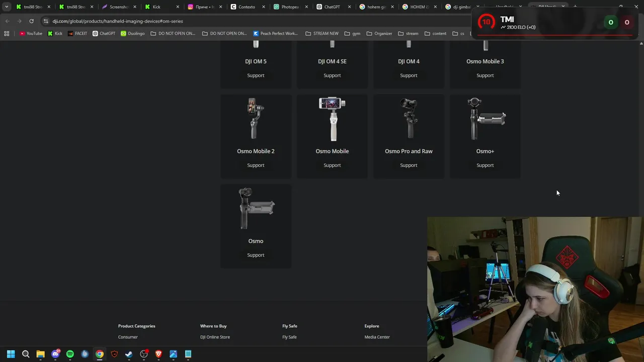Open the Chrome apps grid icon

pos(7,34)
